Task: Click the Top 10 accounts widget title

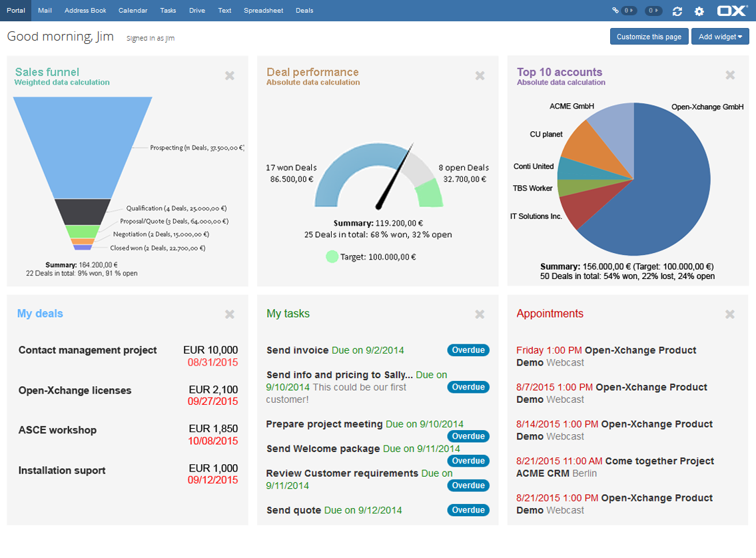Action: (560, 72)
